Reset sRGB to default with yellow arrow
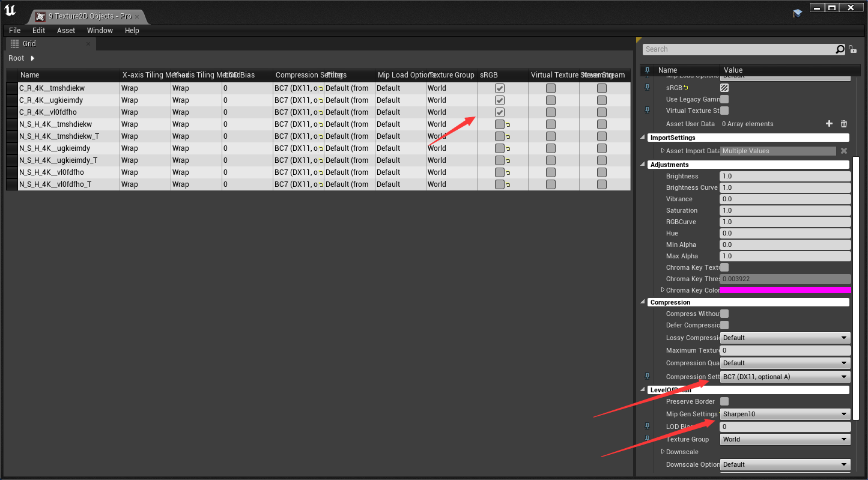The height and width of the screenshot is (480, 868). (686, 88)
